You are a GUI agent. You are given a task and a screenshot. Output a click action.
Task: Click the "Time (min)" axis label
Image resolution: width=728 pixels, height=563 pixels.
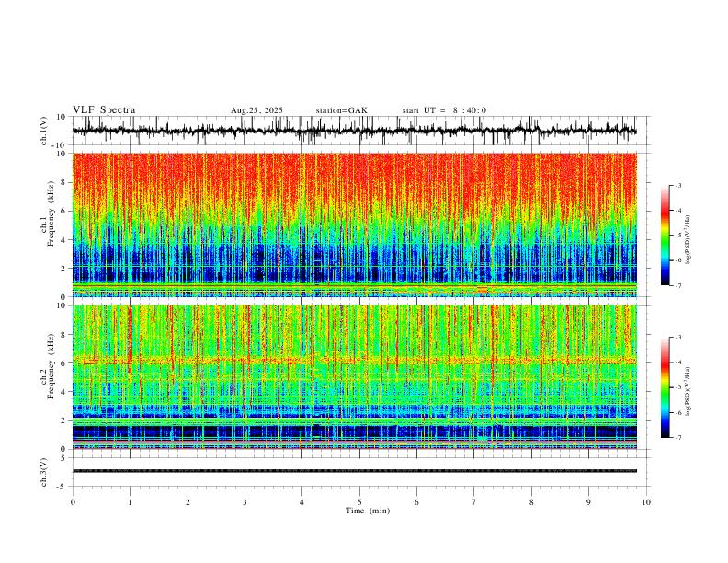point(368,511)
